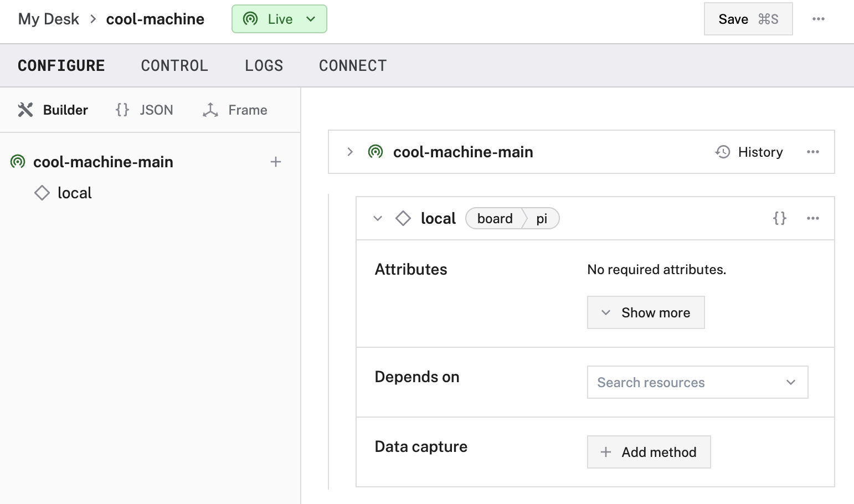Screen dimensions: 854x504
Task: Collapse the local component card
Action: click(x=378, y=218)
